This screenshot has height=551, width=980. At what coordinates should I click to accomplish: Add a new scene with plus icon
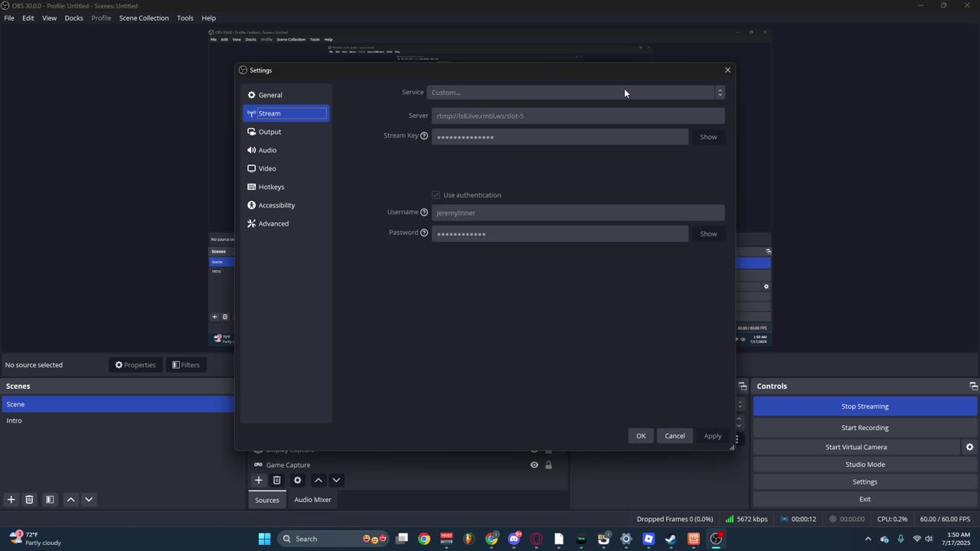pyautogui.click(x=11, y=500)
